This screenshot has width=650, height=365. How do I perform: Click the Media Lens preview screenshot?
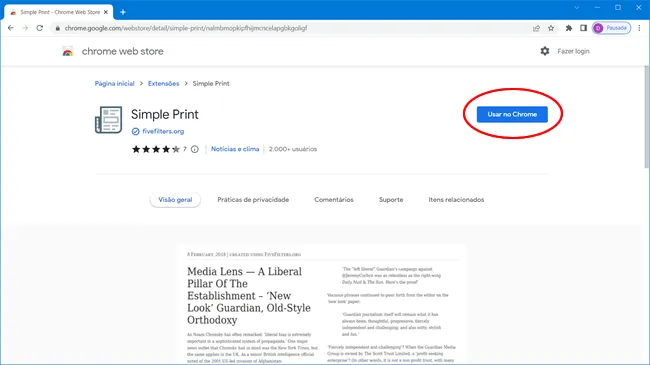[322, 305]
